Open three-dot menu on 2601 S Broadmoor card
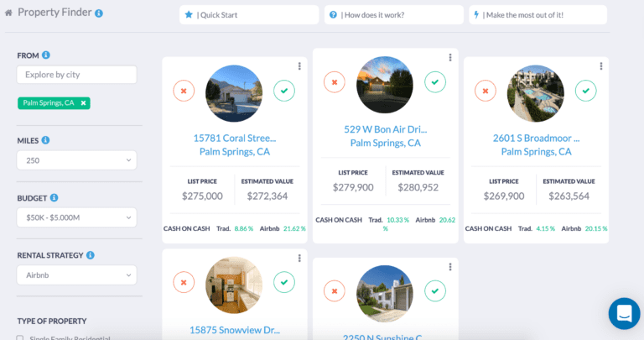 600,66
